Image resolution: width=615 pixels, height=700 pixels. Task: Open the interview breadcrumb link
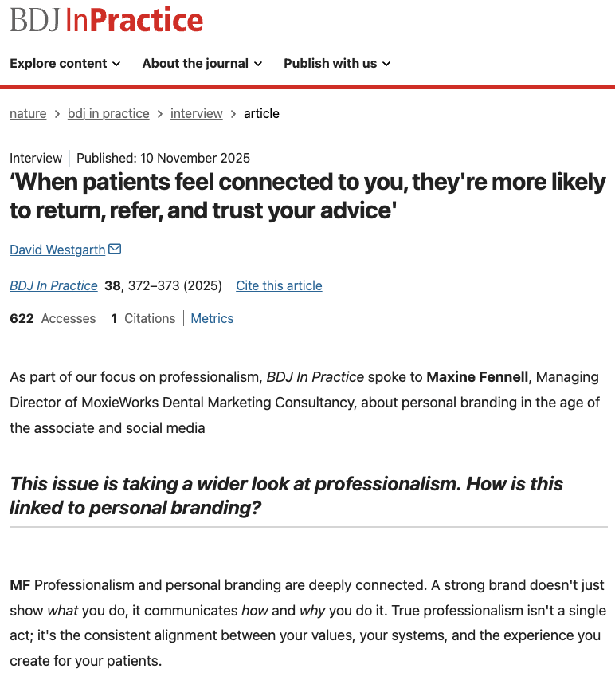[196, 113]
